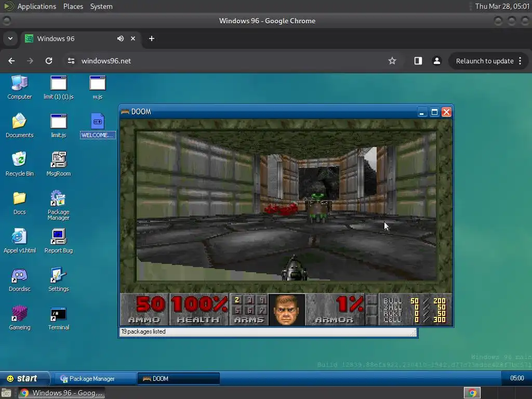Screen dimensions: 532x399
Task: Click Relaunch to update button
Action: pos(485,61)
